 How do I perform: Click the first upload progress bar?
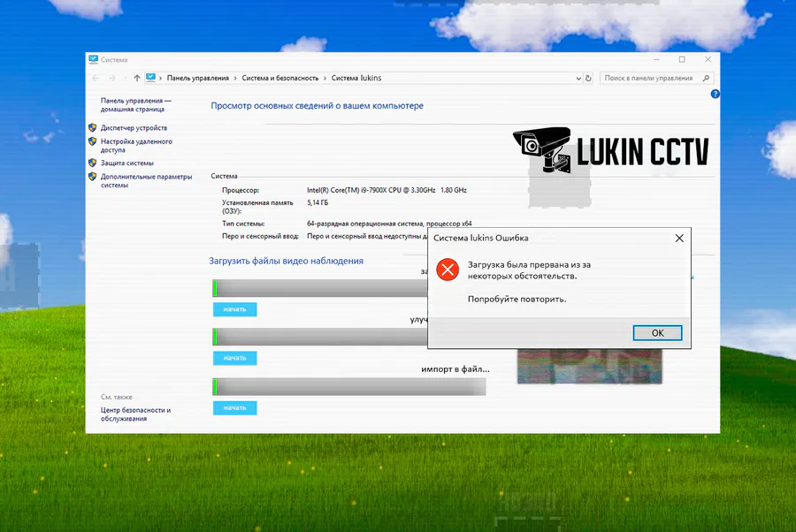point(320,288)
